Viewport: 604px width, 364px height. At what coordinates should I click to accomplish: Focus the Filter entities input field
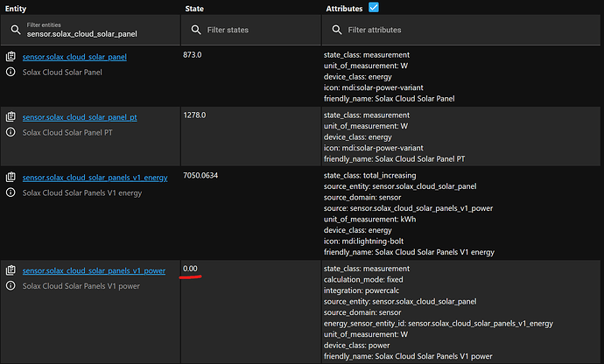(90, 30)
